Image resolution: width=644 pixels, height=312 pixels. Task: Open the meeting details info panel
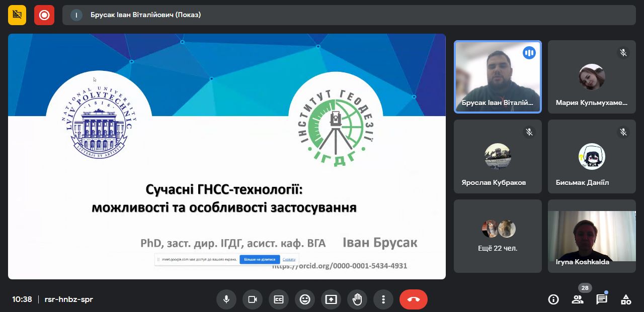(553, 300)
